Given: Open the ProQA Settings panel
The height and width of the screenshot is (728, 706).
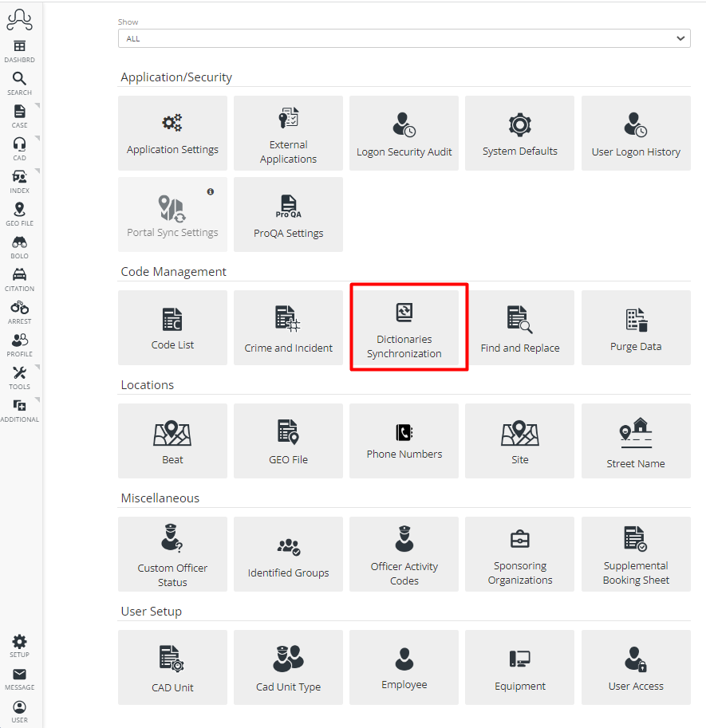Looking at the screenshot, I should [288, 214].
